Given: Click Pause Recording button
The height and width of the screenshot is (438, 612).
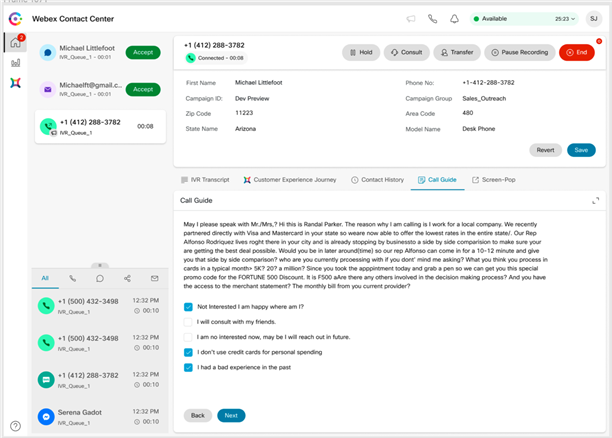Looking at the screenshot, I should 519,52.
